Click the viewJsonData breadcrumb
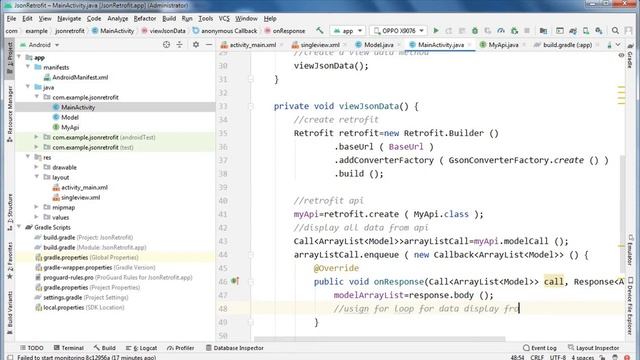640x360 pixels. tap(163, 31)
